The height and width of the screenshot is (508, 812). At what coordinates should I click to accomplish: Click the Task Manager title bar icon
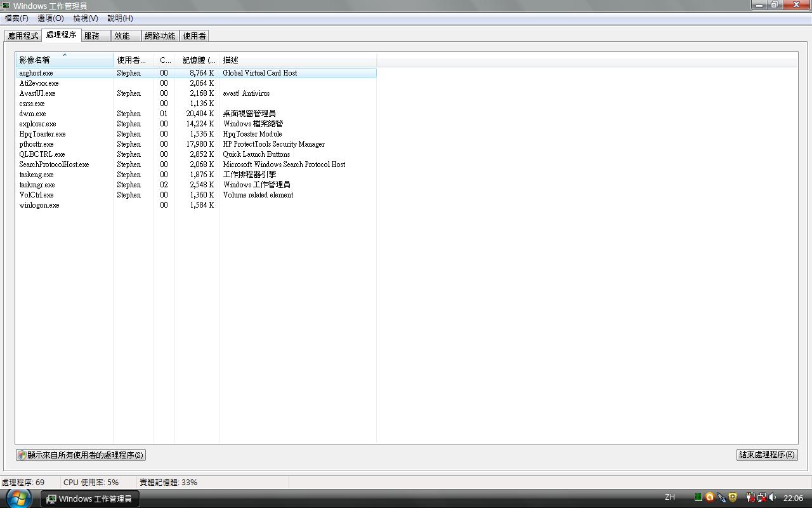tap(6, 5)
